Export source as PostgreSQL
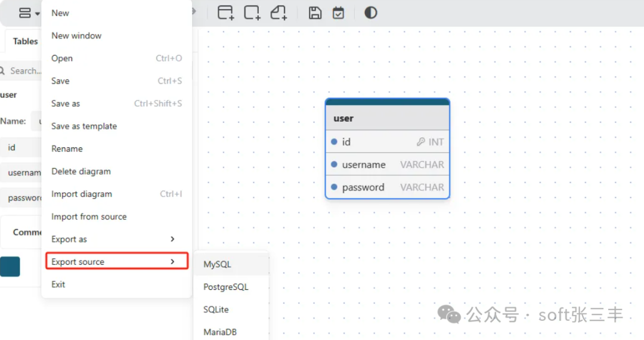 coord(231,287)
